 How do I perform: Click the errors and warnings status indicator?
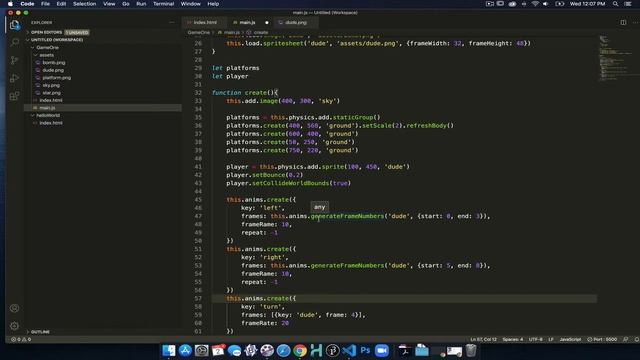coord(21,339)
